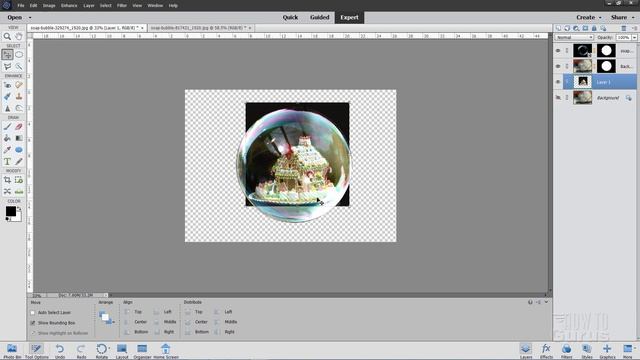Select the Clone Stamp tool

coord(19,97)
